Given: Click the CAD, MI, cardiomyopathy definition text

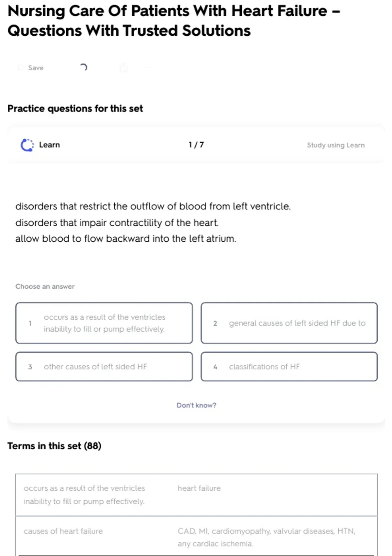Looking at the screenshot, I should pyautogui.click(x=266, y=537).
